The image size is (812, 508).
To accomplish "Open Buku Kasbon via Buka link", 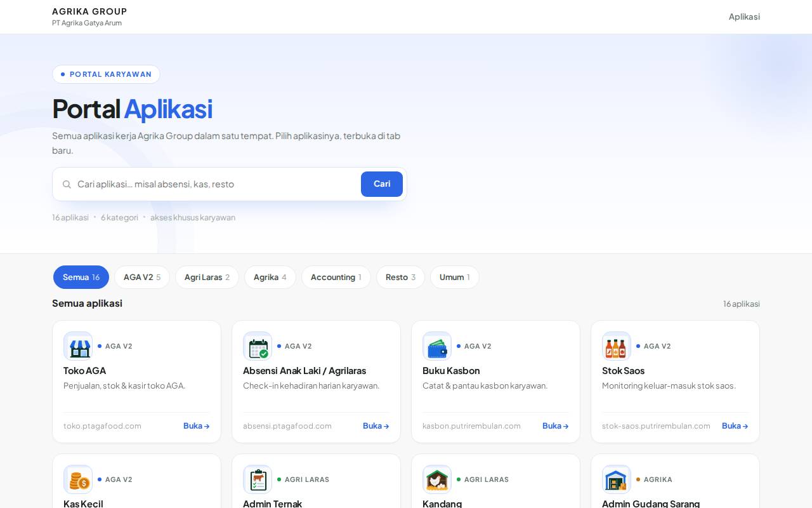I will [x=556, y=426].
